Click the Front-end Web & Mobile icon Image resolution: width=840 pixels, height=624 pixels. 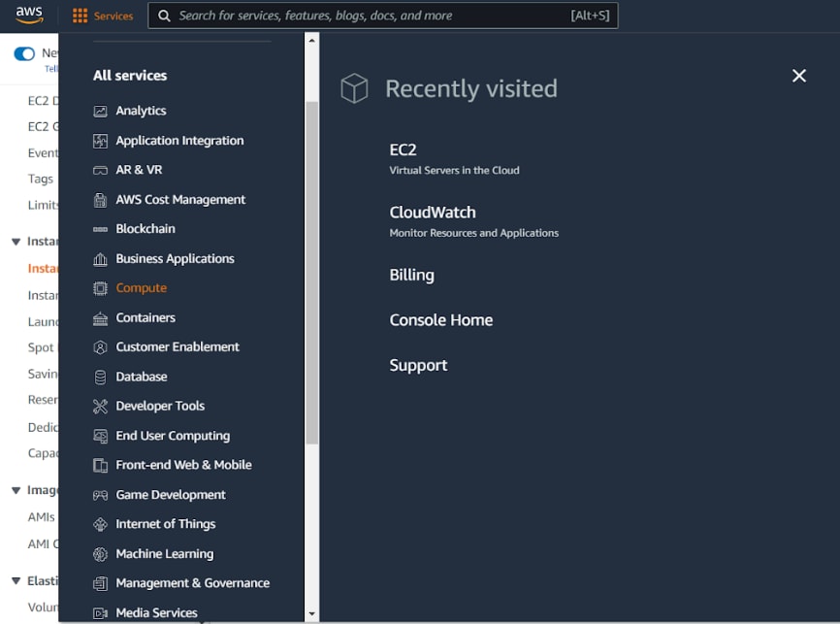pos(100,465)
